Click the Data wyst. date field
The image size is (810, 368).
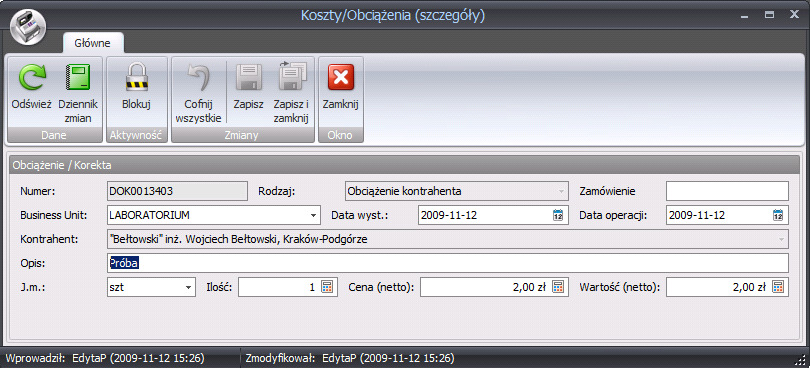[493, 216]
